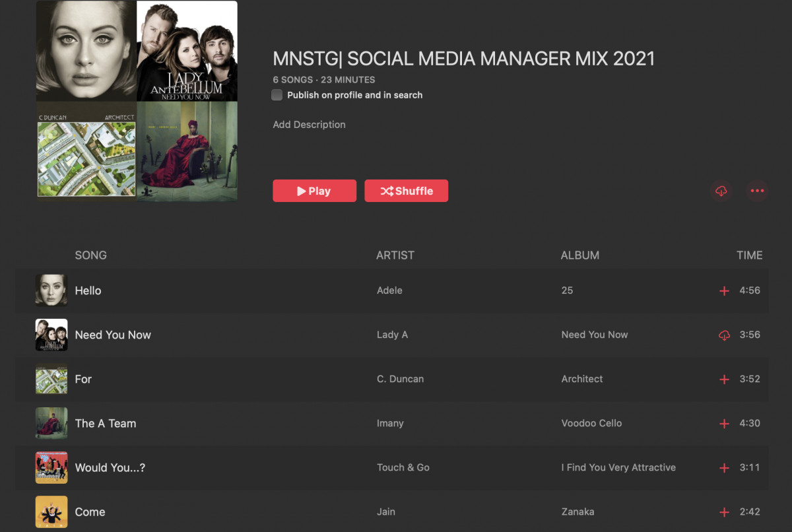792x532 pixels.
Task: Click the 4:30 duration for The A Team
Action: point(750,423)
